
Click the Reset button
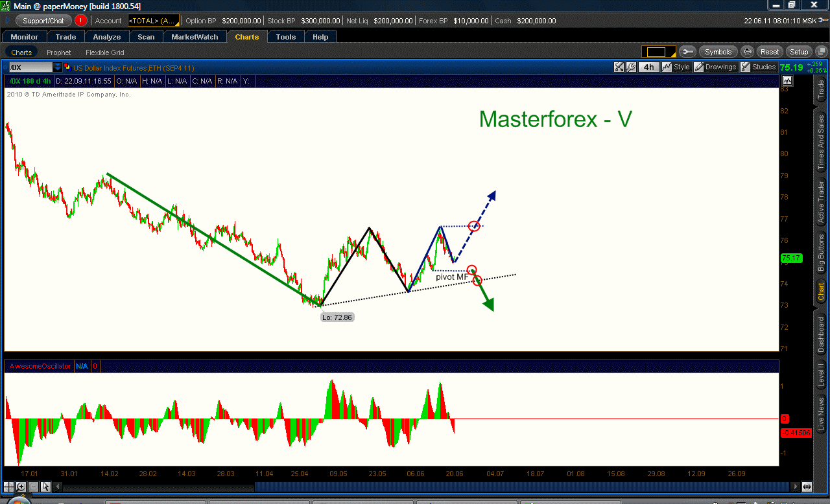tap(770, 52)
